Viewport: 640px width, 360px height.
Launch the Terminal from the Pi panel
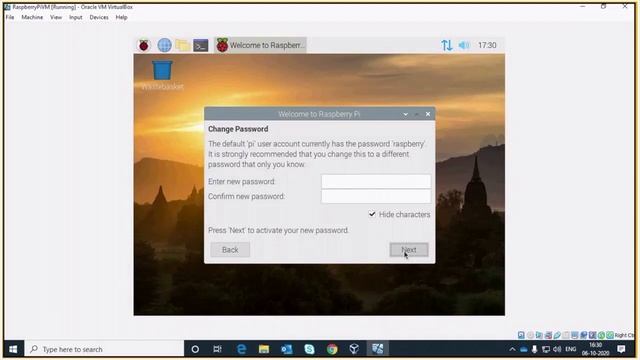coord(200,45)
